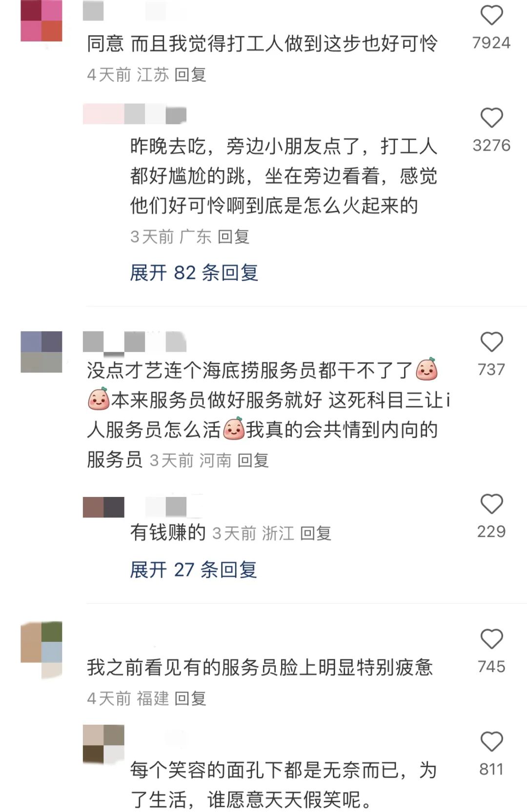Like the reply with 3276 likes

491,118
